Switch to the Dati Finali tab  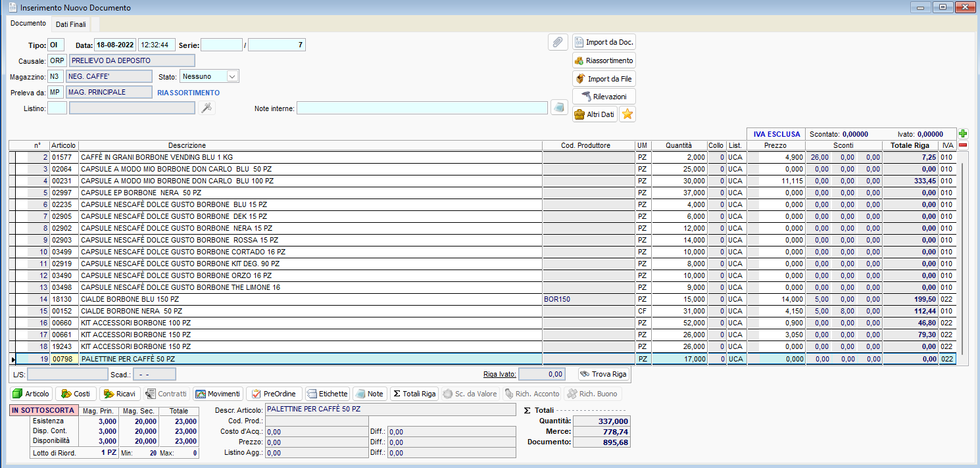pyautogui.click(x=71, y=24)
